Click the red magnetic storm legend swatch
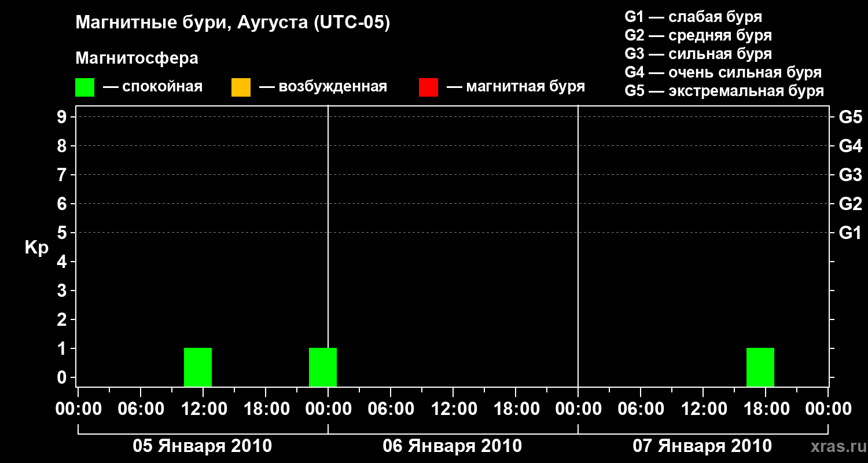868x463 pixels. coord(428,87)
